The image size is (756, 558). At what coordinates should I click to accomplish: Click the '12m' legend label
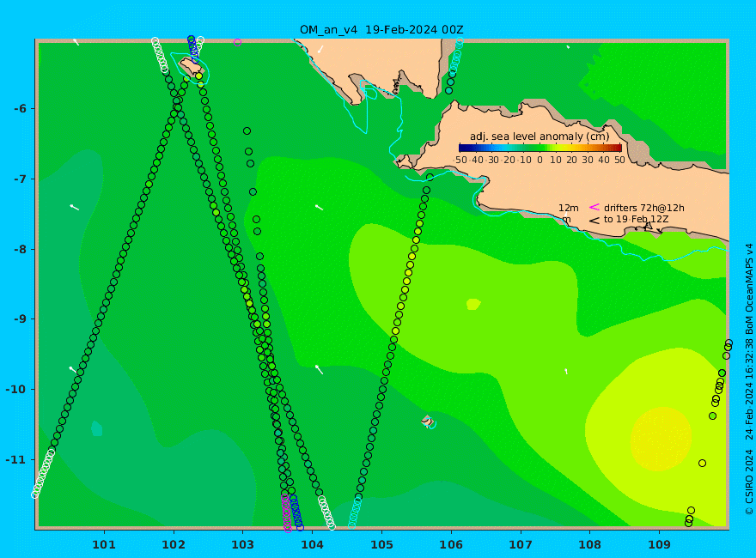569,208
